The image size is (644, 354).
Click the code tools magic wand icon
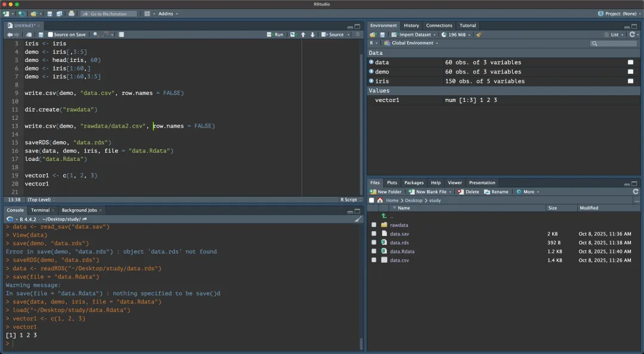click(x=106, y=35)
